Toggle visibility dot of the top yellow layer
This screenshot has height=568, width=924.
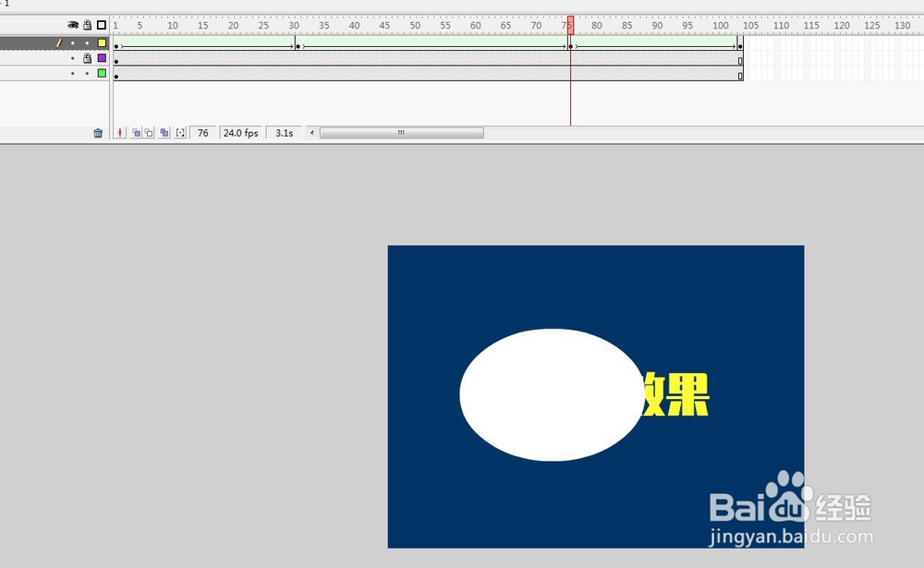point(72,42)
